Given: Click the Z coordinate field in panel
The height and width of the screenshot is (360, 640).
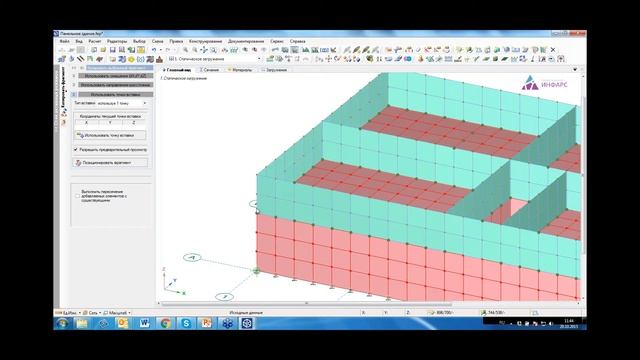Looking at the screenshot, I should (x=134, y=122).
